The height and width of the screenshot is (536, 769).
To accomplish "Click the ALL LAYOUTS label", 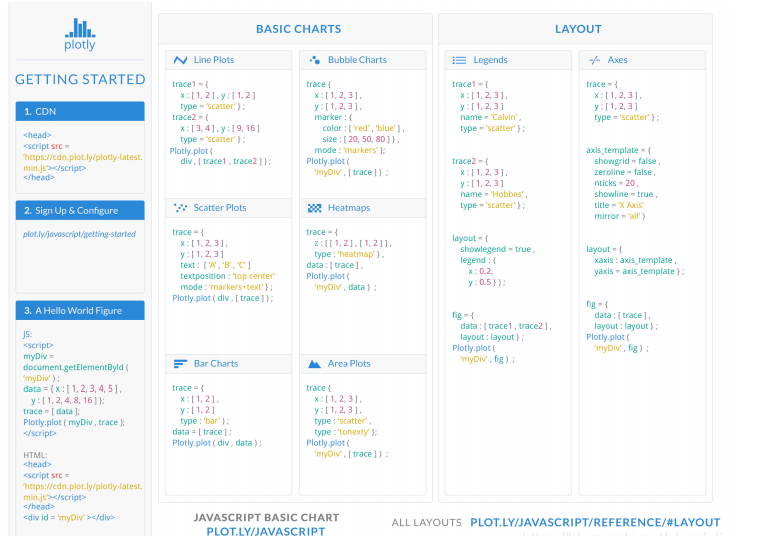I will pos(427,523).
